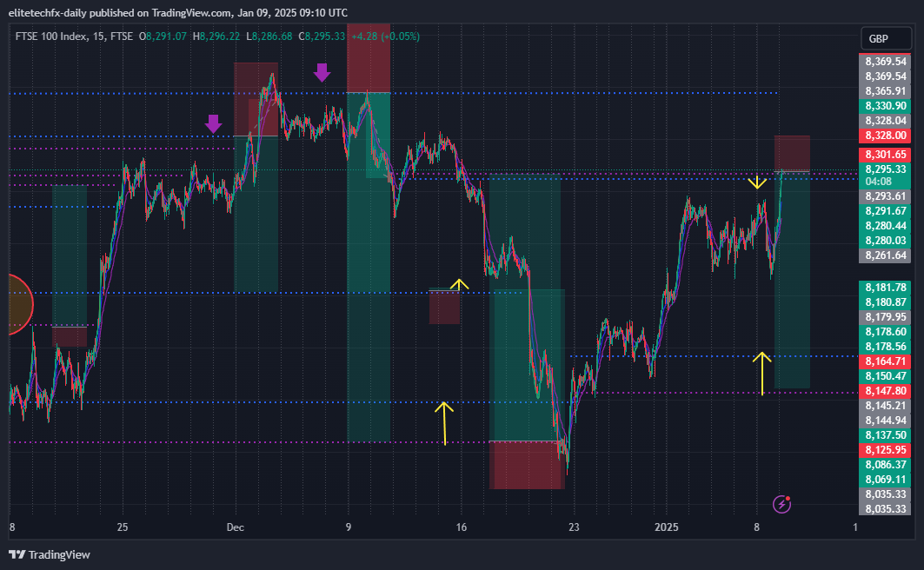Click the high value H8,296.22
This screenshot has width=924, height=570.
click(x=216, y=36)
